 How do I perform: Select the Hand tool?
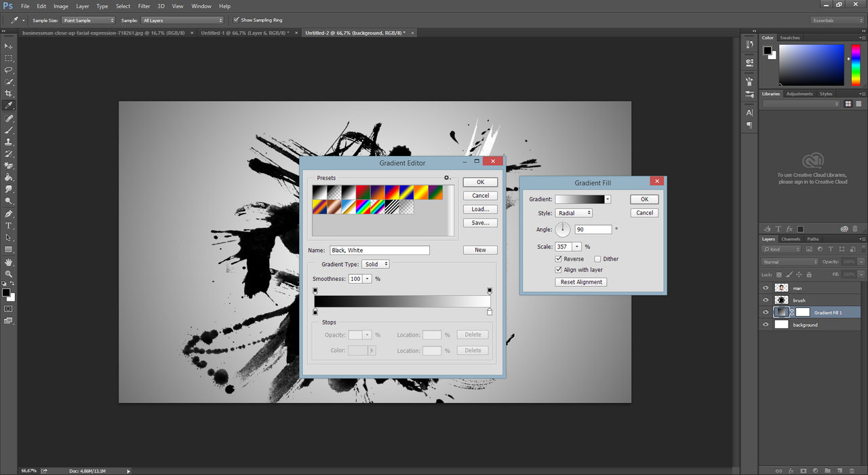click(9, 262)
